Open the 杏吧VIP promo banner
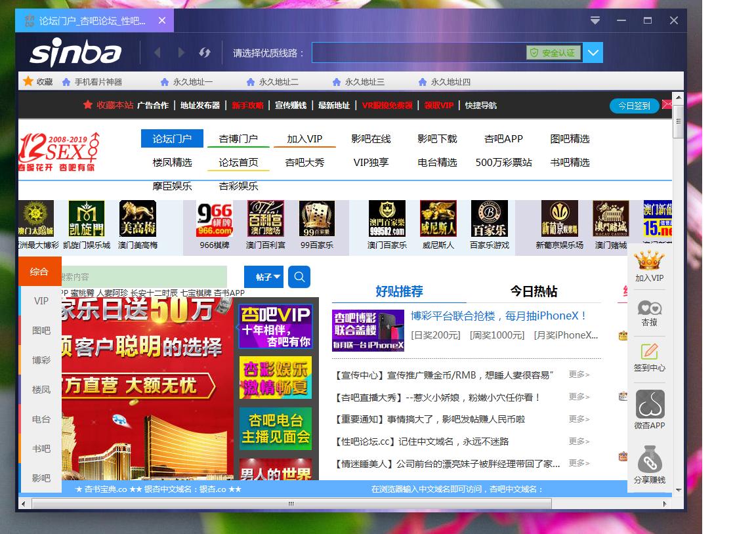This screenshot has height=534, width=756. click(276, 326)
